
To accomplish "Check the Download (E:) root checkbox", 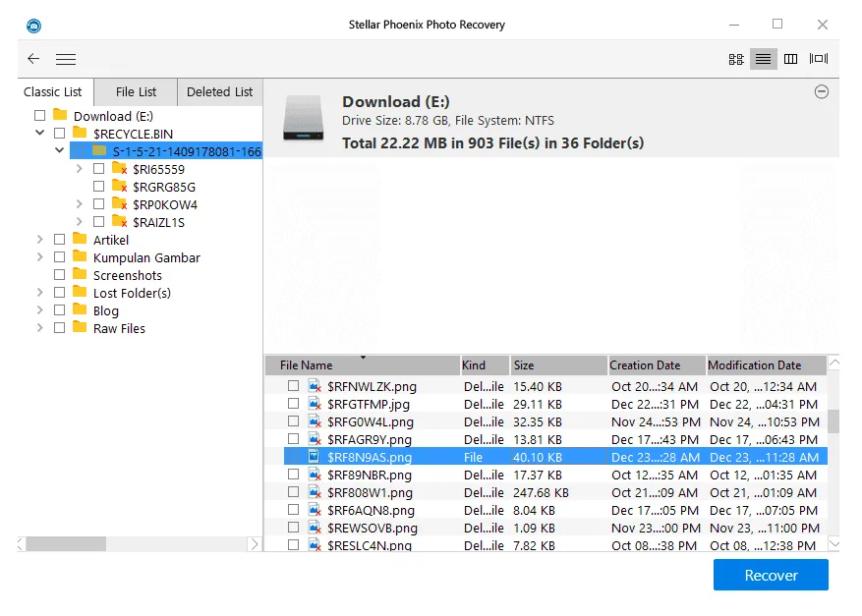I will click(x=39, y=115).
